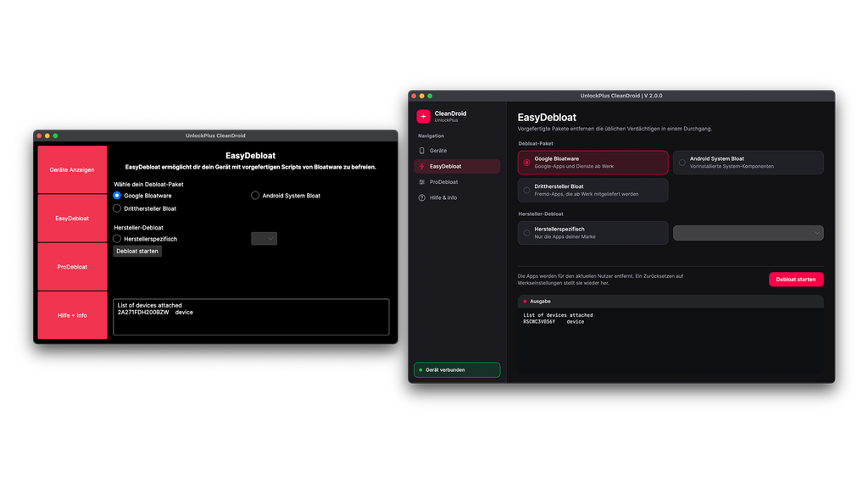Choose Drittthersteller Bloat radio in the red-sidebar window
The image size is (868, 488).
117,208
